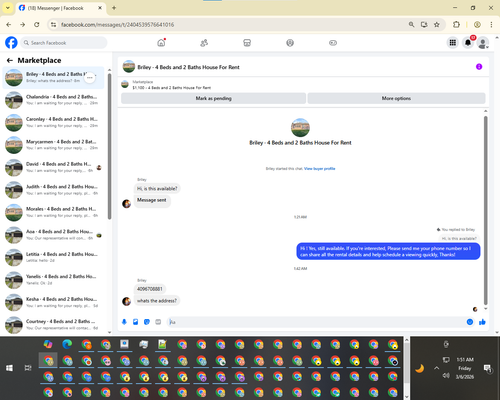
Task: Open the Chrome extensions puzzle icon
Action: 456,24
